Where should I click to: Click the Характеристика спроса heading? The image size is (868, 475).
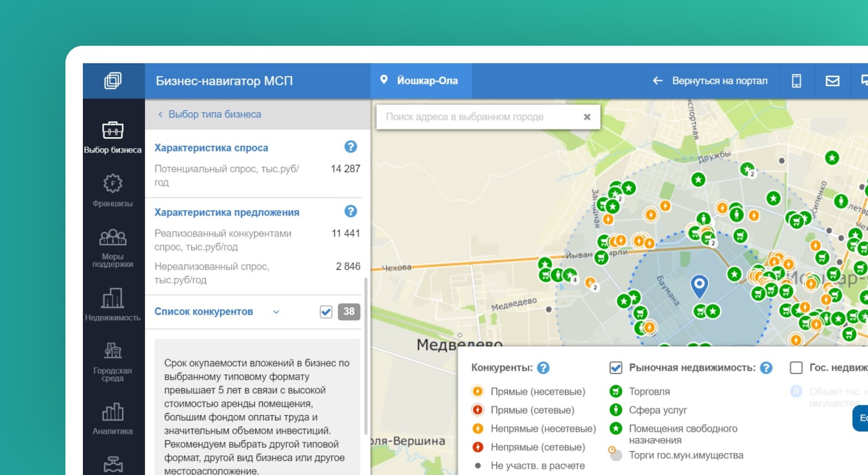click(x=211, y=148)
